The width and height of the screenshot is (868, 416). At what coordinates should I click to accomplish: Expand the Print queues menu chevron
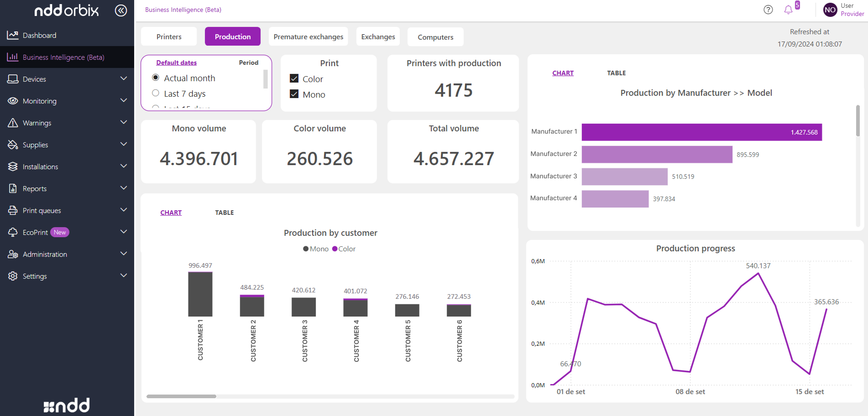(124, 210)
